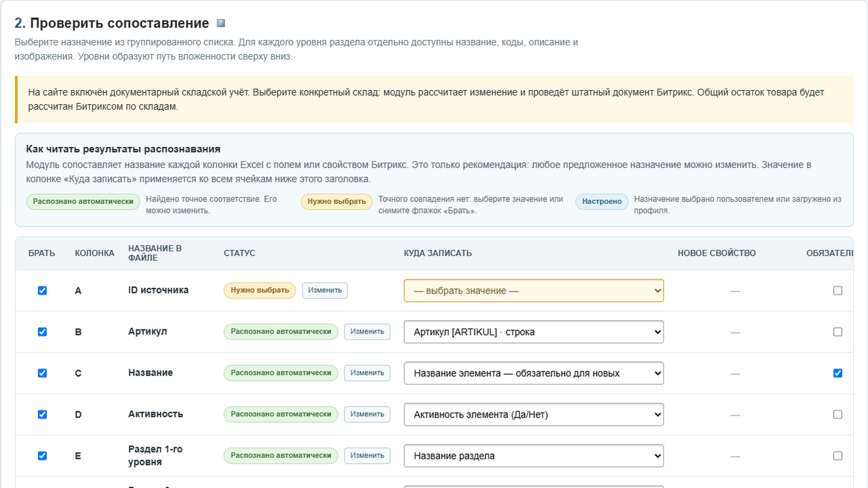Click the «КОЛОНКА» column header
The width and height of the screenshot is (868, 488).
click(x=94, y=253)
